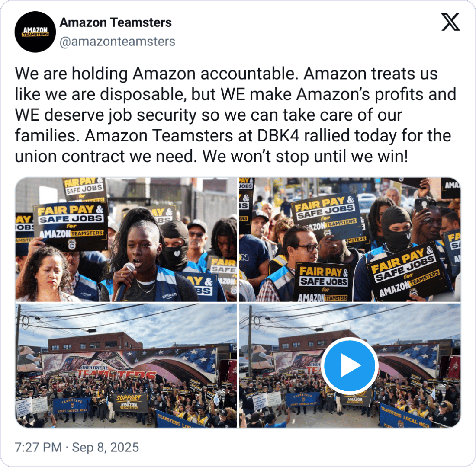
Task: Click the Teamsters Local 863 banner in video
Action: point(404,416)
